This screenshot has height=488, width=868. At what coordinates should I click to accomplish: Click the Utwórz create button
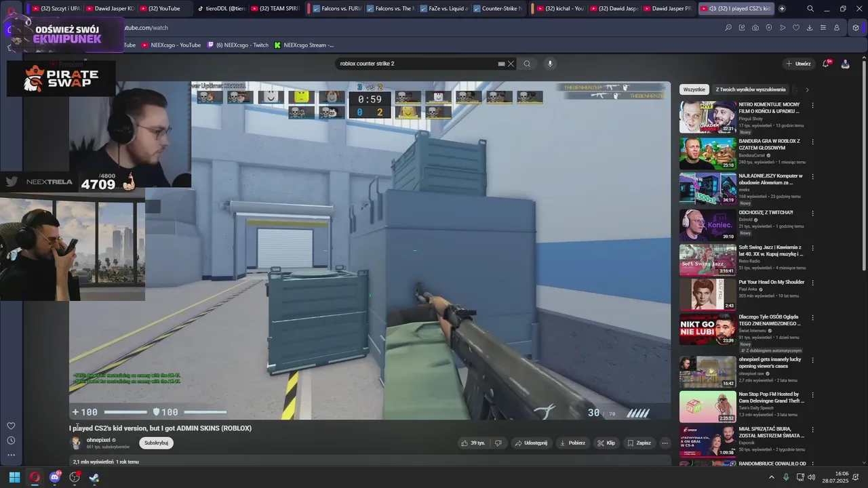point(798,64)
